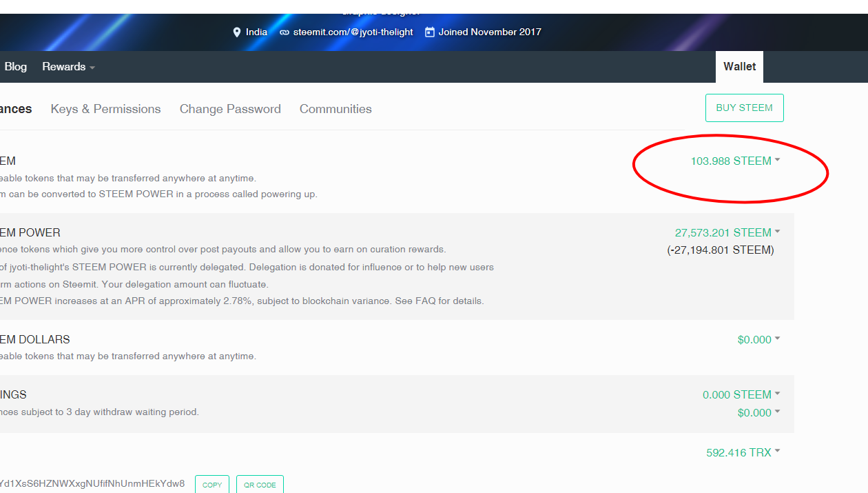Viewport: 868px width, 493px height.
Task: Click the 'India' location text
Action: [256, 32]
